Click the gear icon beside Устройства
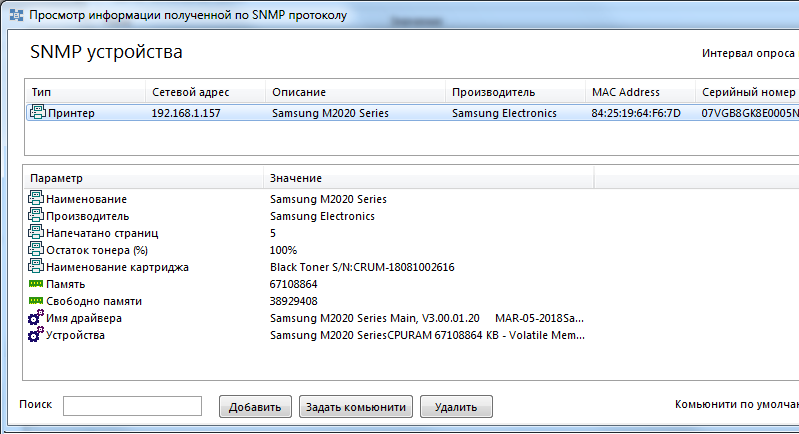 (36, 335)
